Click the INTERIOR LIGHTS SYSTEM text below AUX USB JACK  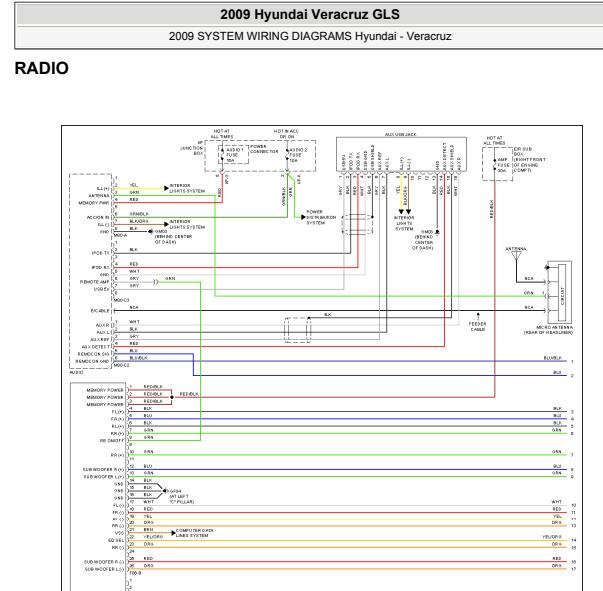pos(404,223)
